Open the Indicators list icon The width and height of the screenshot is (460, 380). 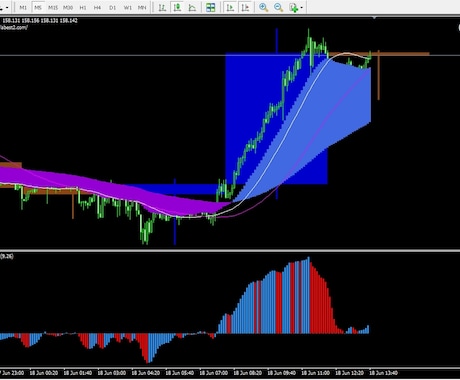coord(293,7)
